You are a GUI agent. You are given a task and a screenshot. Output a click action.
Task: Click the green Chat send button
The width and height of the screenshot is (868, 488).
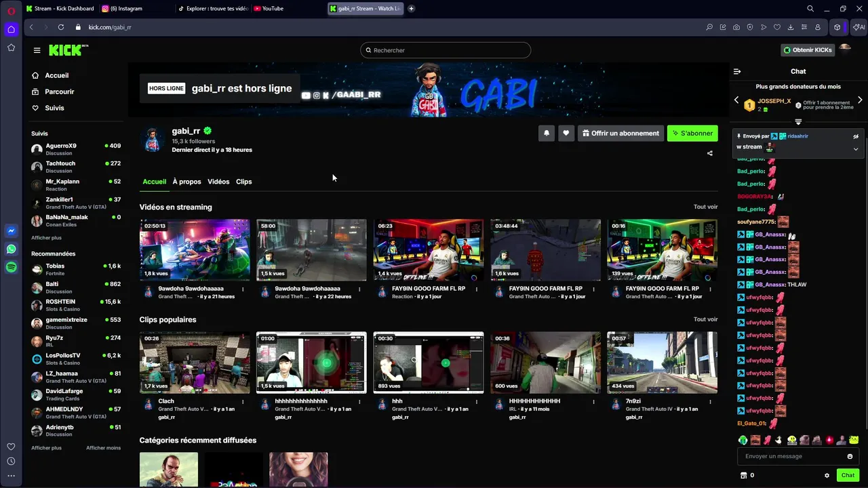(x=848, y=476)
